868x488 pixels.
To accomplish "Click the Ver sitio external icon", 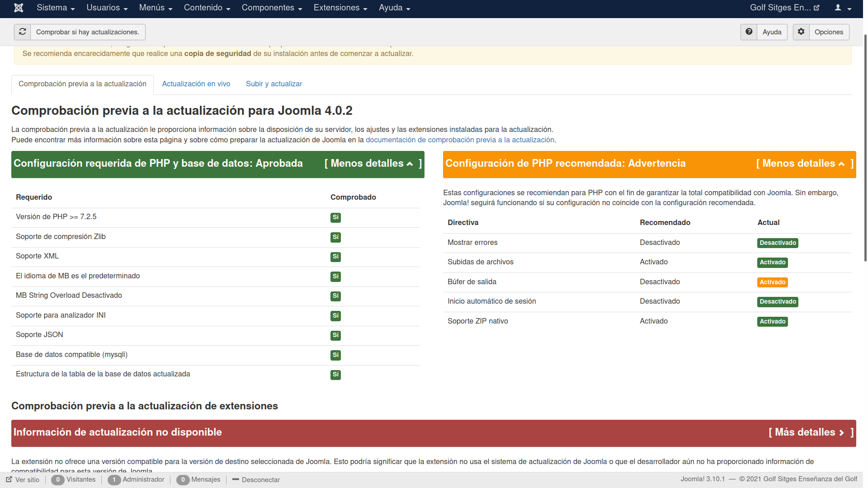I will [9, 479].
